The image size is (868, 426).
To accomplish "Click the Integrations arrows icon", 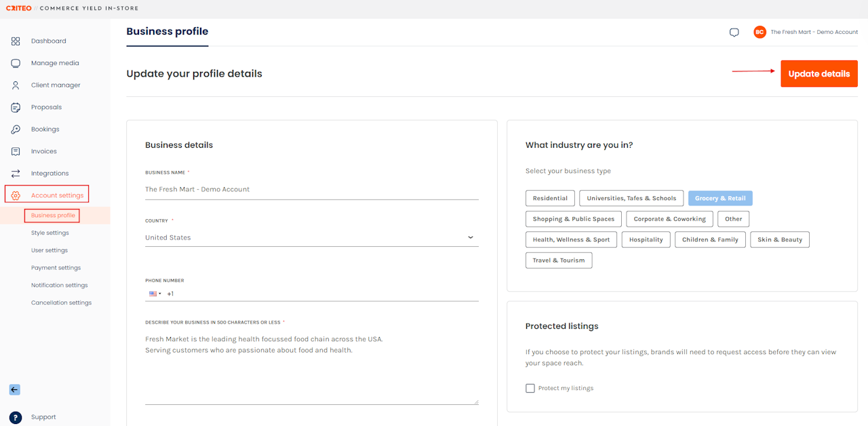I will coord(16,174).
